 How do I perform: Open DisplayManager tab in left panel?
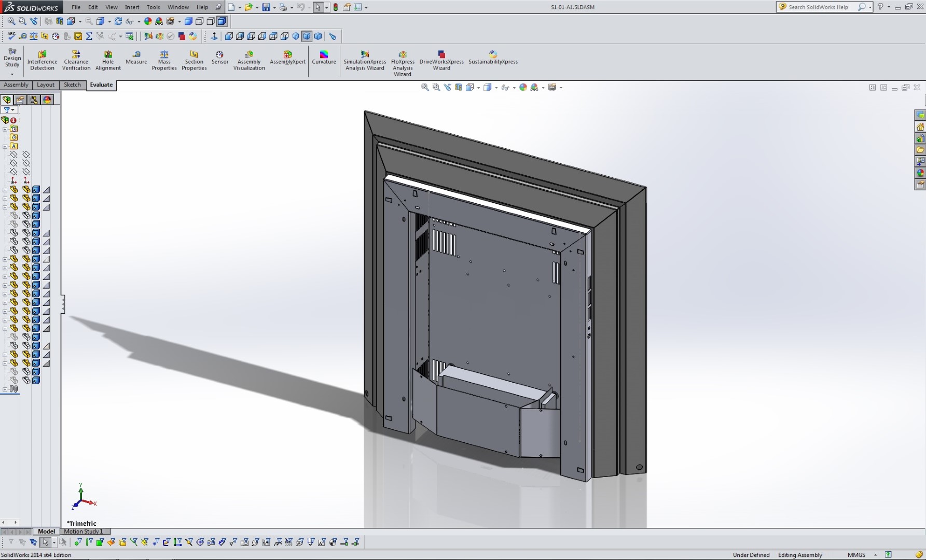click(x=47, y=100)
